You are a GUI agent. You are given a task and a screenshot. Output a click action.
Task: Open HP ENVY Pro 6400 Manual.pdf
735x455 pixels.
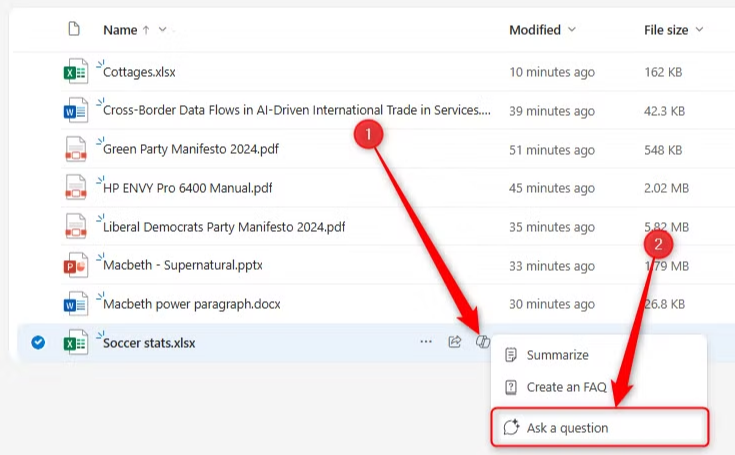coord(188,188)
